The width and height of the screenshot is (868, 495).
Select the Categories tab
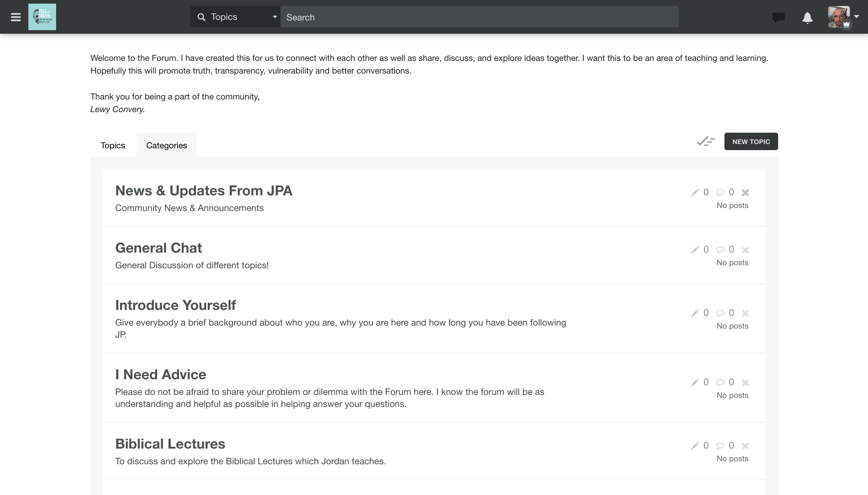(x=166, y=146)
